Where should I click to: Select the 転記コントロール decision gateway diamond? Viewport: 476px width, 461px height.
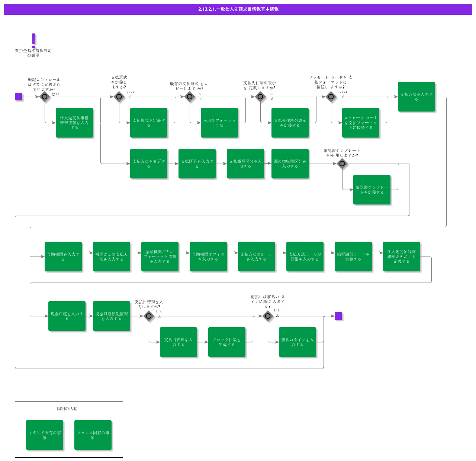tap(45, 97)
